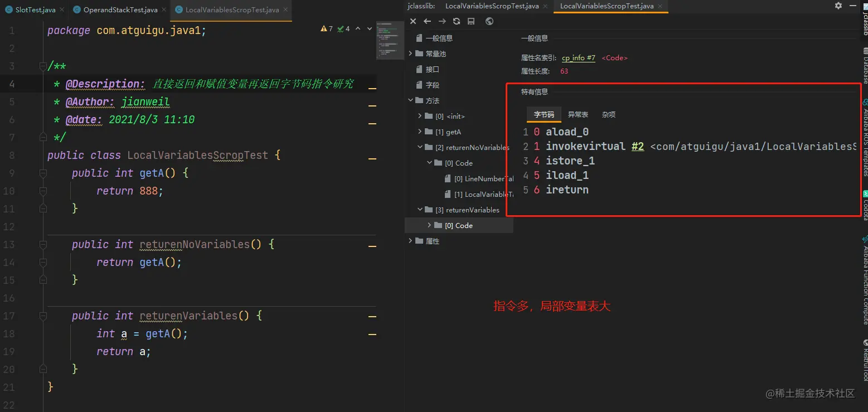Fold the getA method at line 9
This screenshot has height=412, width=868.
click(43, 173)
